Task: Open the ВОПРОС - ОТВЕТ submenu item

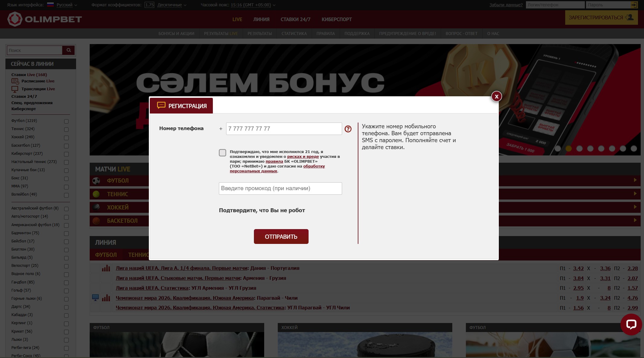Action: coord(461,34)
